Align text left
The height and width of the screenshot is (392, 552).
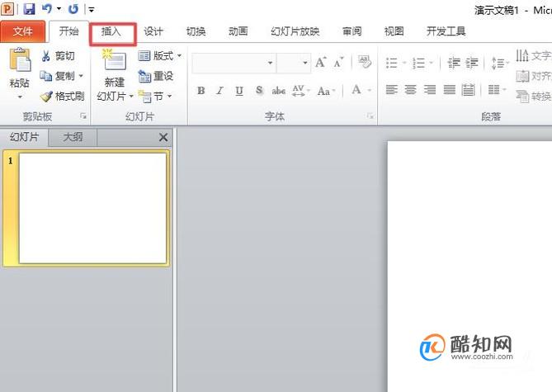point(391,90)
